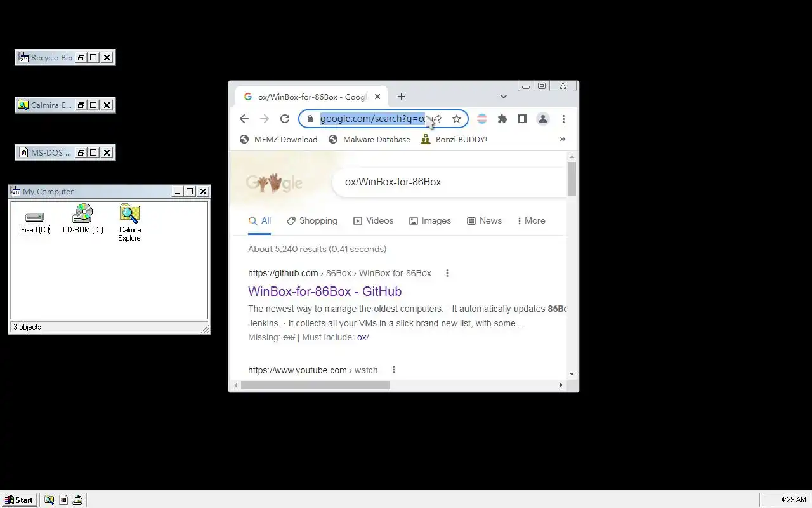Click the desk-lamp icon on the taskbar
The image size is (812, 508).
tap(77, 500)
